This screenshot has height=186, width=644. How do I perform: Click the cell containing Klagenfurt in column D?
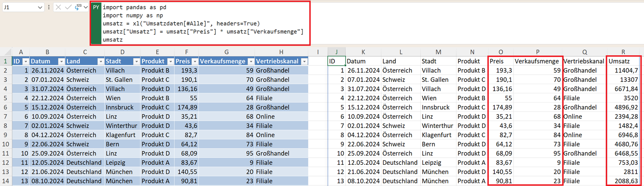tap(122, 135)
